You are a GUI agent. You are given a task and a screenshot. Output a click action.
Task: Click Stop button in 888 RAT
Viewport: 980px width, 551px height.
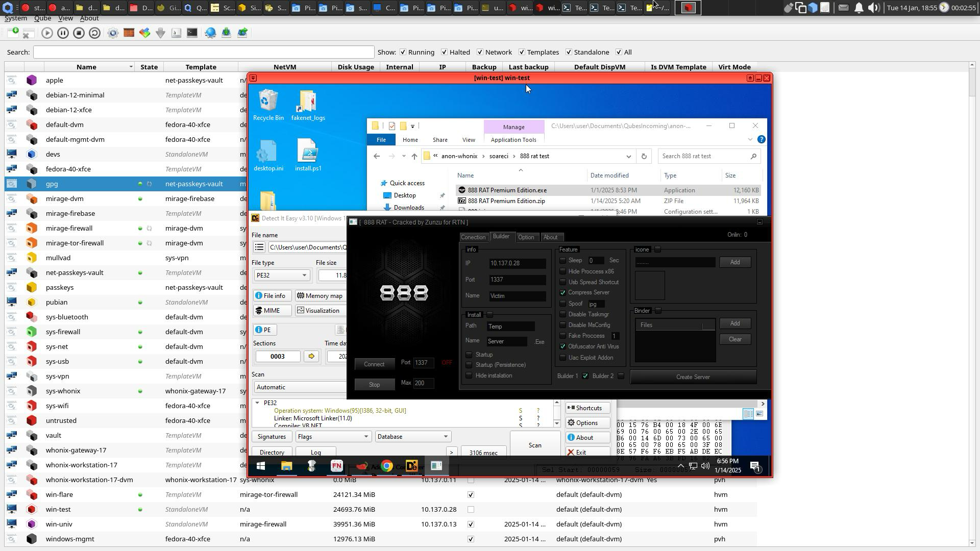[374, 385]
